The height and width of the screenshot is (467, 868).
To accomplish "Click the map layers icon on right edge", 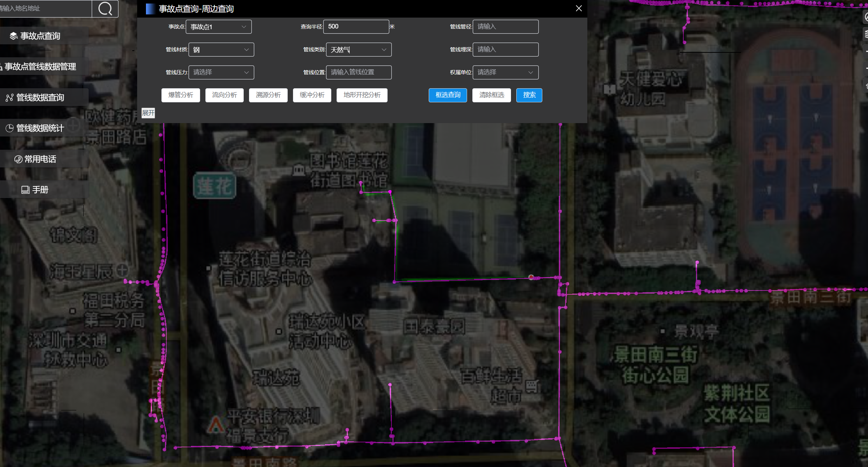I will (866, 34).
